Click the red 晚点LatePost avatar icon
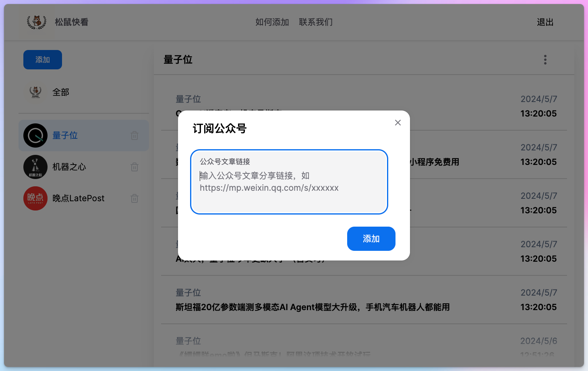 tap(35, 198)
